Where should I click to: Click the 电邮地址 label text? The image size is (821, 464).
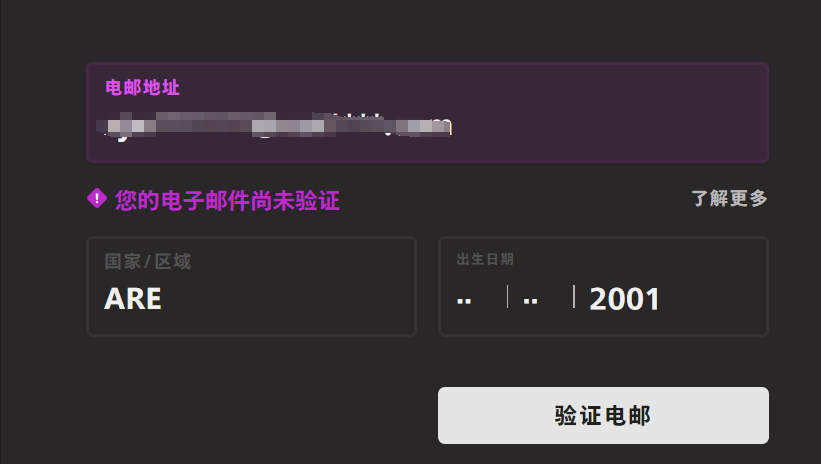pyautogui.click(x=142, y=87)
